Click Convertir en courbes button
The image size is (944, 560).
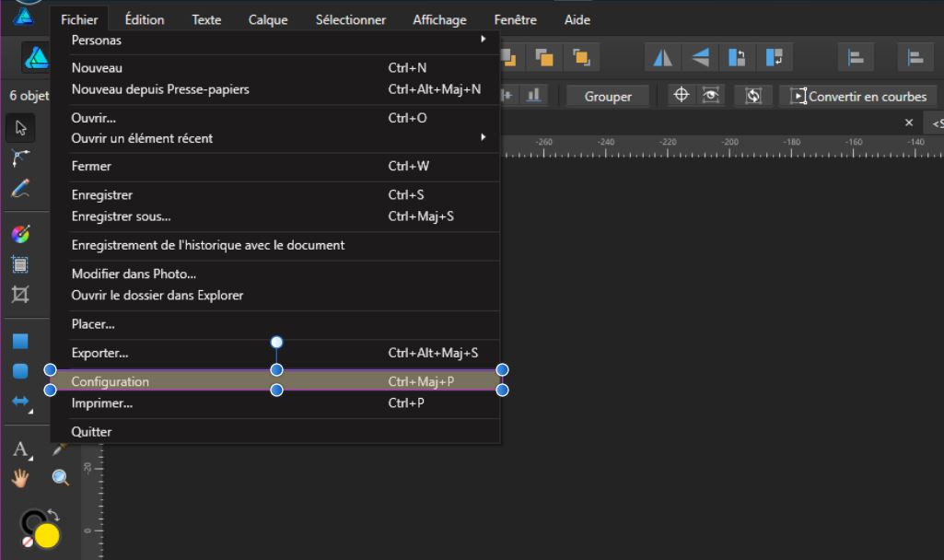click(858, 97)
